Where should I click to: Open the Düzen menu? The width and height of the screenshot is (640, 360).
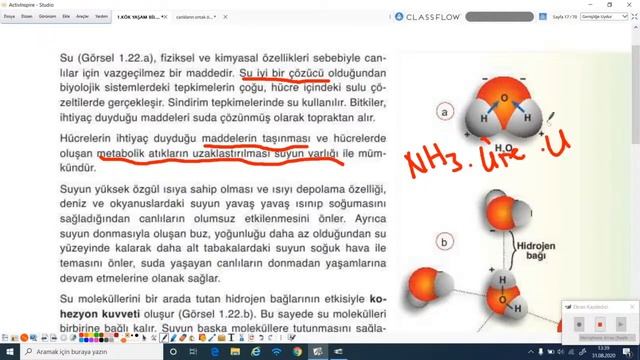click(x=27, y=17)
